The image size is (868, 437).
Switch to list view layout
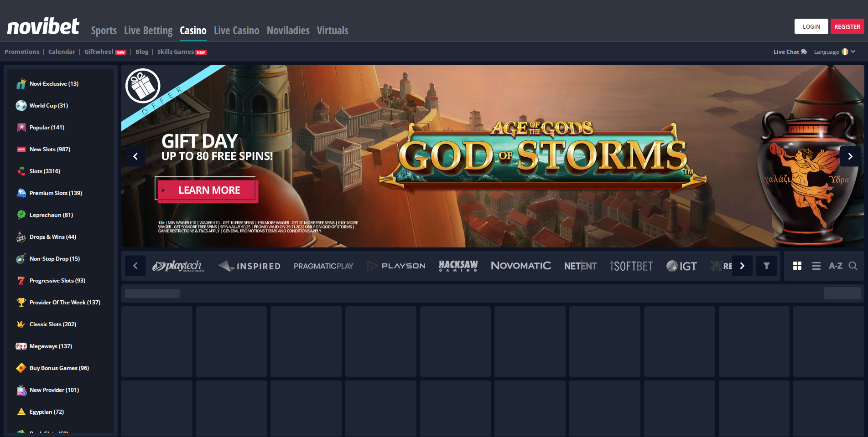[816, 266]
